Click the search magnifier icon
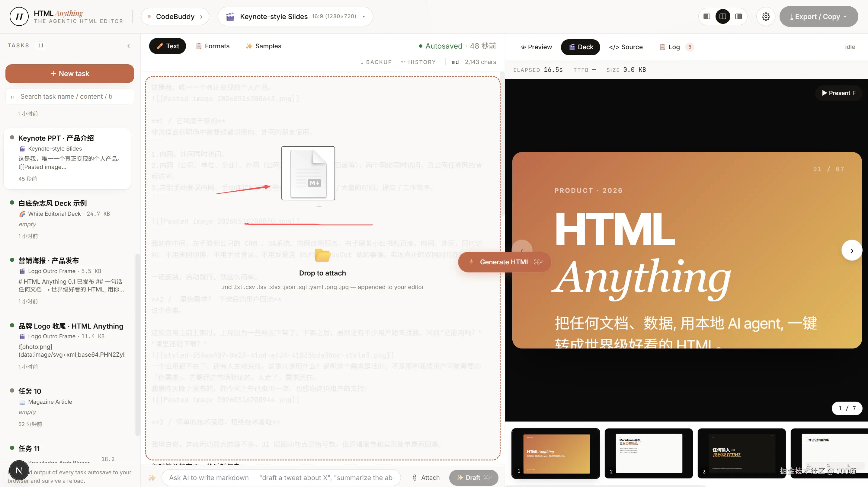Screen dimensions: 868x487 (x=12, y=97)
